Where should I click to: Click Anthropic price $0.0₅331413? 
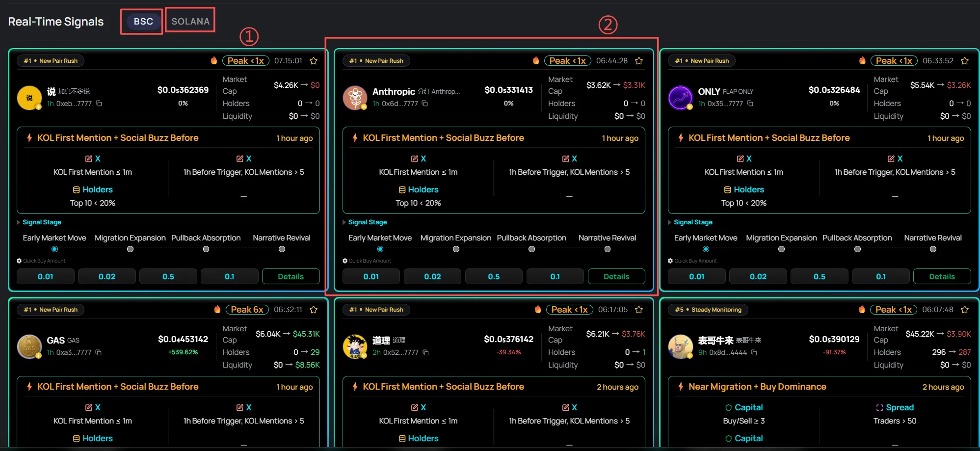click(x=508, y=90)
